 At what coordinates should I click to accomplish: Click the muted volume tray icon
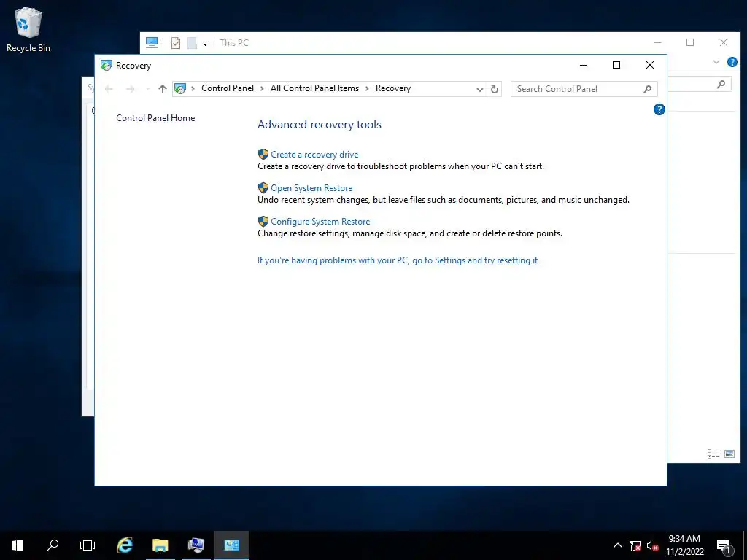coord(653,545)
